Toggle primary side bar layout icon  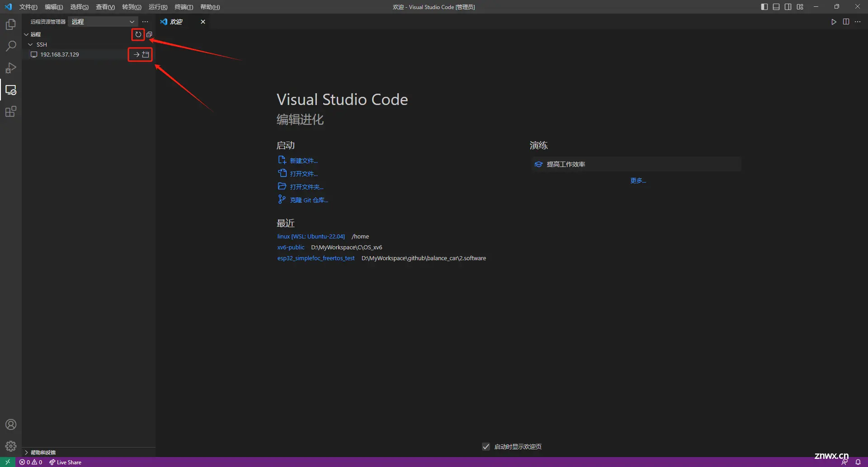tap(764, 7)
